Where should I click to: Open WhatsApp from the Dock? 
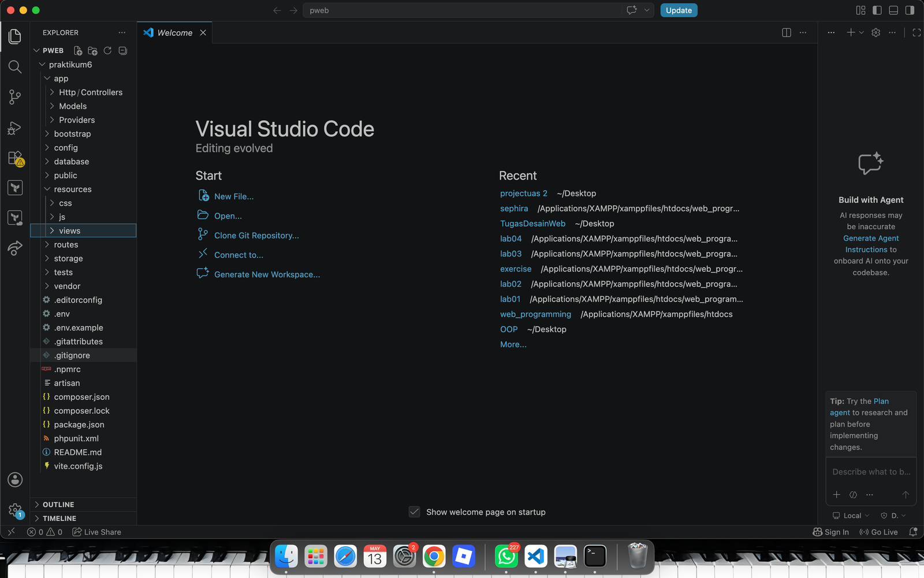coord(506,557)
